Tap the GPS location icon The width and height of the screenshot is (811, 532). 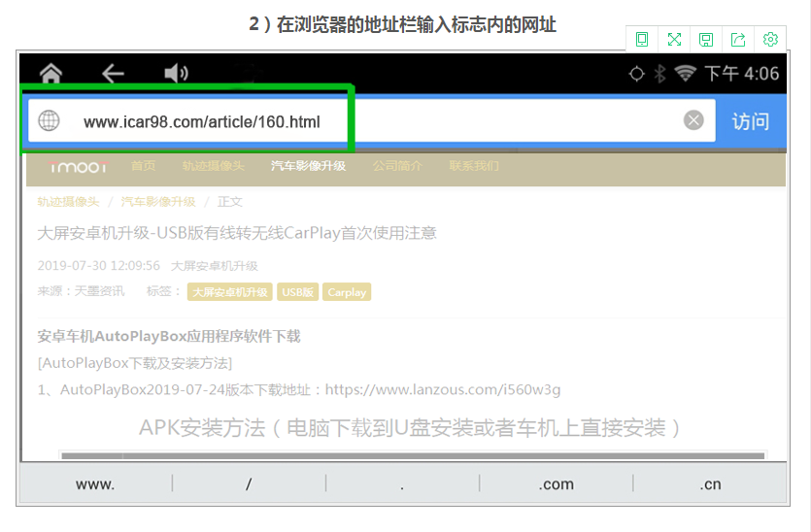click(x=637, y=74)
